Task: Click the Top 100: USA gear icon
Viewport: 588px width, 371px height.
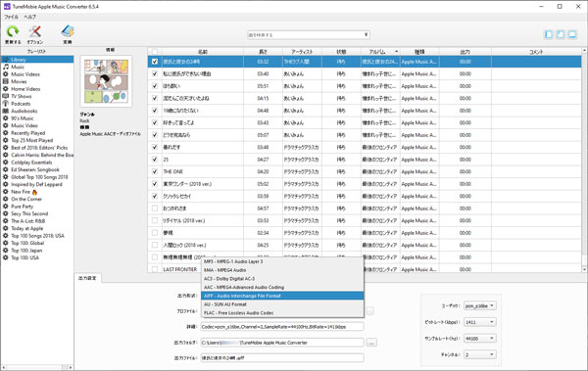Action: (x=5, y=257)
